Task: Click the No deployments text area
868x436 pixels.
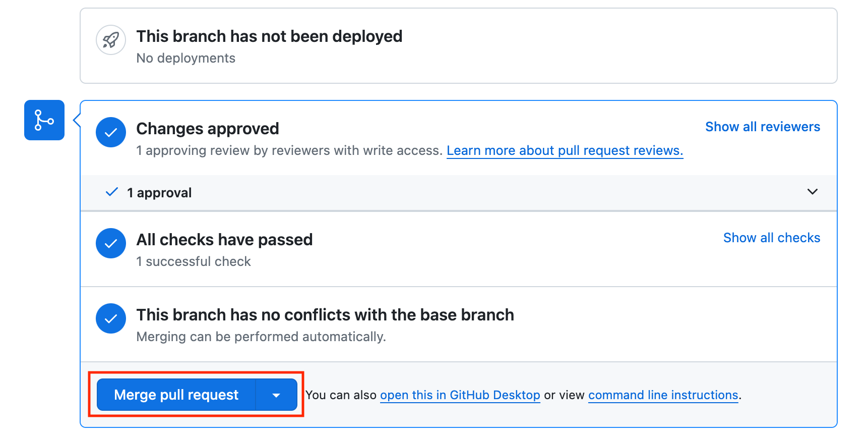Action: pos(185,58)
